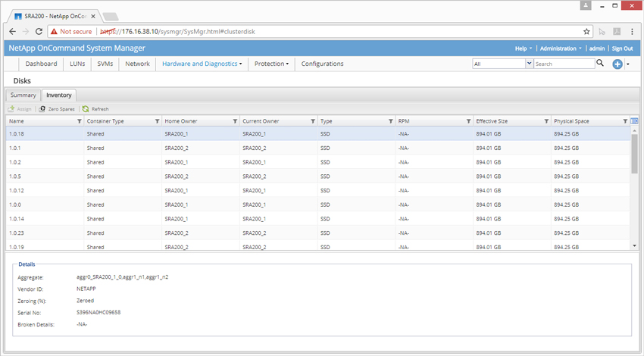Screen dimensions: 644x356
Task: Reload the page with the refresh icon
Action: coord(39,32)
